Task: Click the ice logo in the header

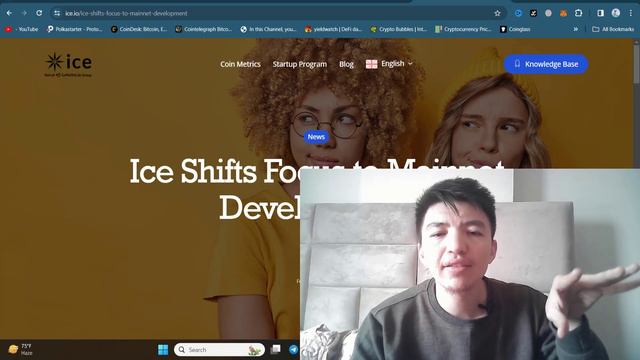Action: click(x=68, y=64)
